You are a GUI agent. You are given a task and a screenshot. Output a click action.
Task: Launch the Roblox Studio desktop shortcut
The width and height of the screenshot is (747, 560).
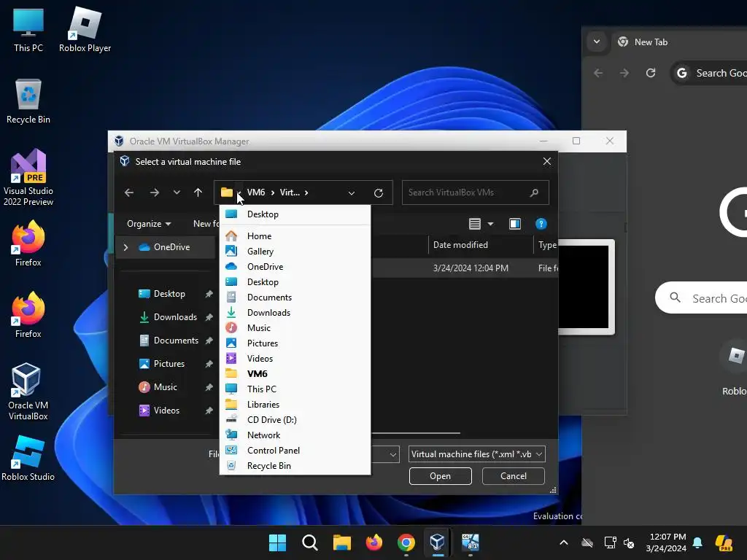coord(28,458)
